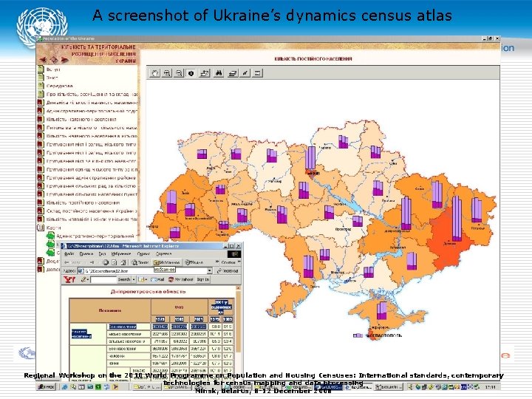Viewport: 532px width, 399px height.
Task: Open the Find binoculars tool
Action: (219, 73)
